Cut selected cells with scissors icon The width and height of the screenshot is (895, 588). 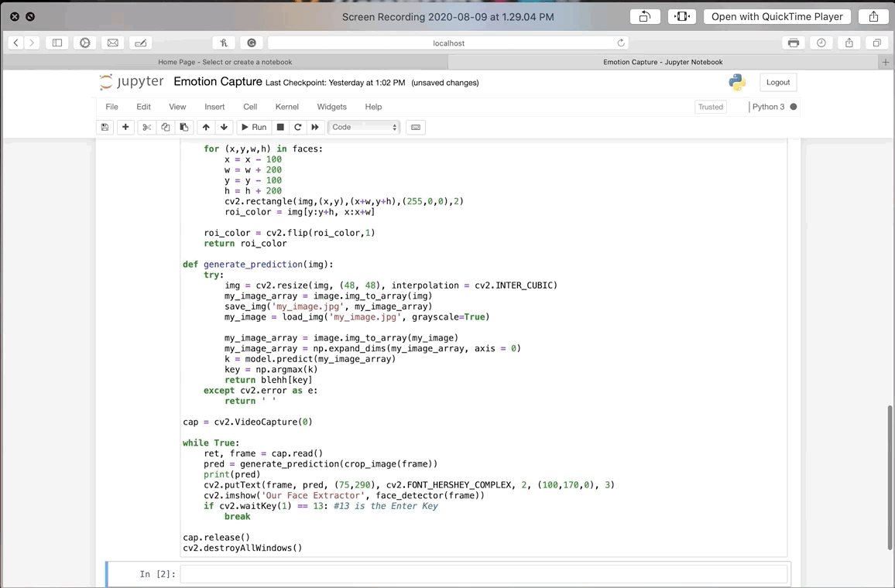click(146, 127)
